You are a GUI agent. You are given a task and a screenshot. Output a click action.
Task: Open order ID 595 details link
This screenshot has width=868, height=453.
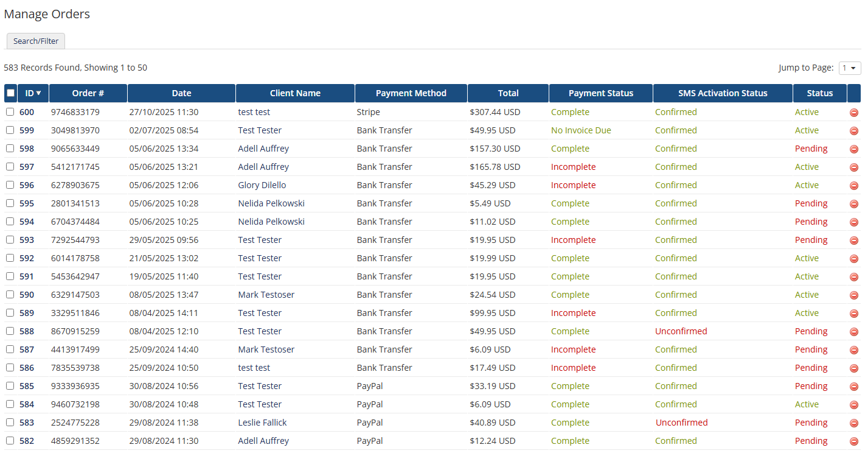coord(28,203)
